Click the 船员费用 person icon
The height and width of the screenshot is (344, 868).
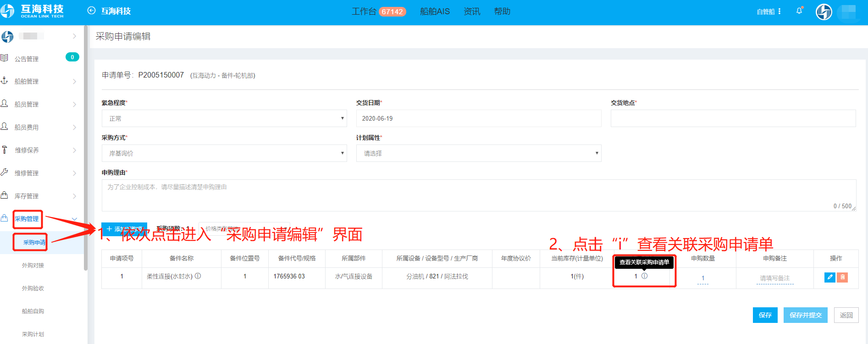point(5,127)
